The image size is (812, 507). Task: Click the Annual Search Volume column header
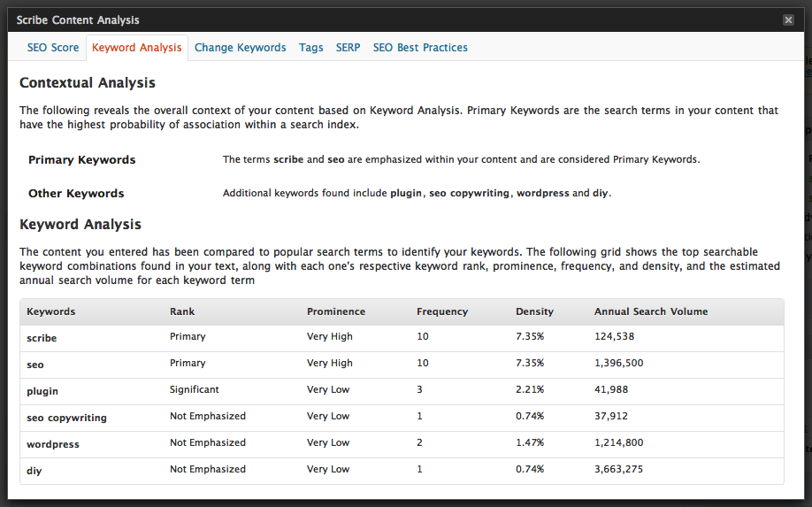[x=651, y=311]
